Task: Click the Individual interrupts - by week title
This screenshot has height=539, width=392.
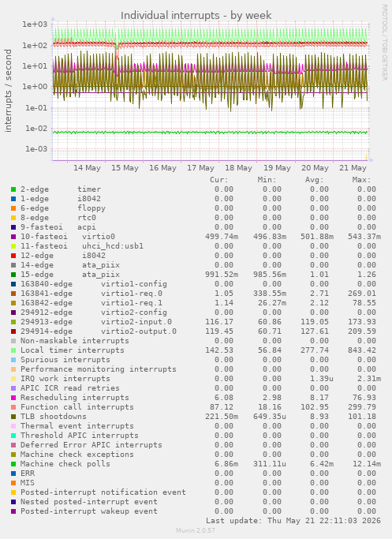Action: pyautogui.click(x=196, y=16)
